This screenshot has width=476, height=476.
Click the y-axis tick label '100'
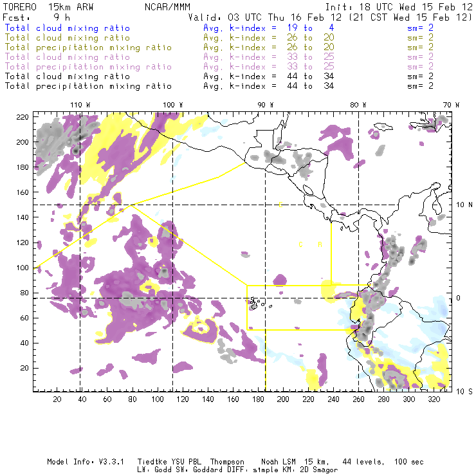click(23, 268)
